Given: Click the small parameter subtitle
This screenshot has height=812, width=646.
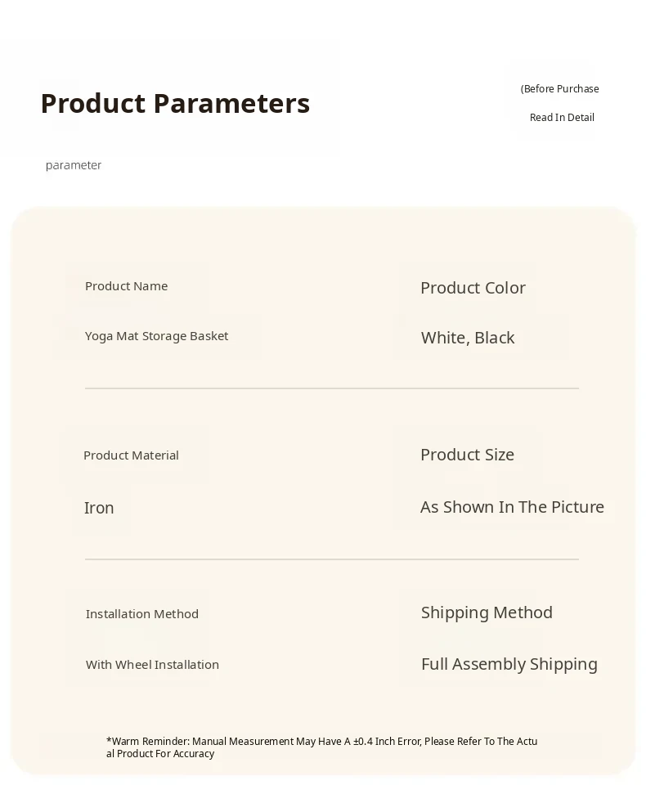Looking at the screenshot, I should [x=74, y=165].
